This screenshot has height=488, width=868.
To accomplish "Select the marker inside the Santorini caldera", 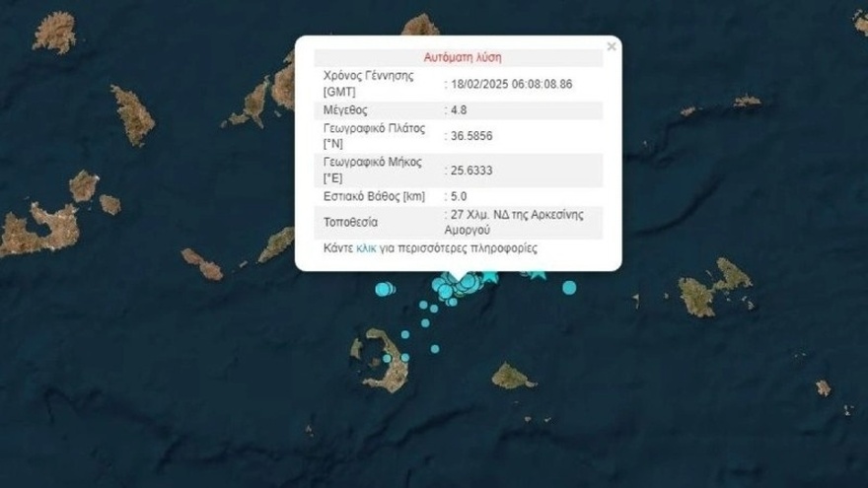I will pyautogui.click(x=387, y=359).
